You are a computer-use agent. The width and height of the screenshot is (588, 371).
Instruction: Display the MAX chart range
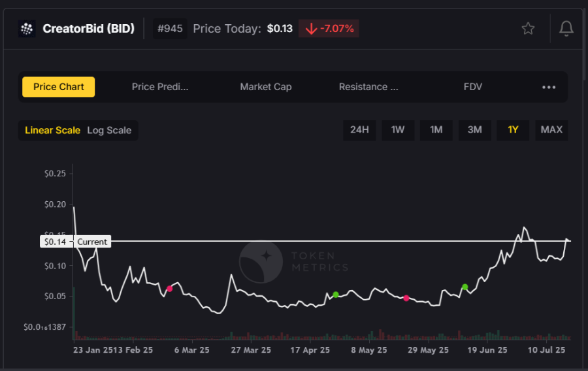click(x=551, y=130)
